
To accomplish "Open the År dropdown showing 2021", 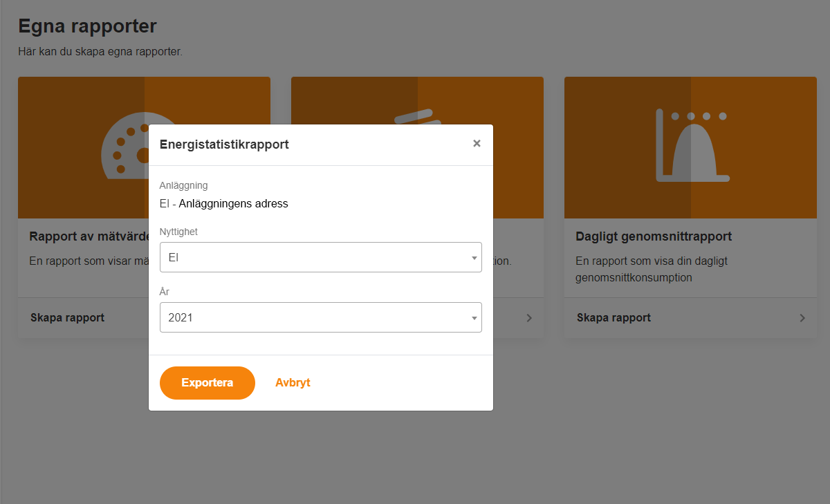I will coord(320,317).
